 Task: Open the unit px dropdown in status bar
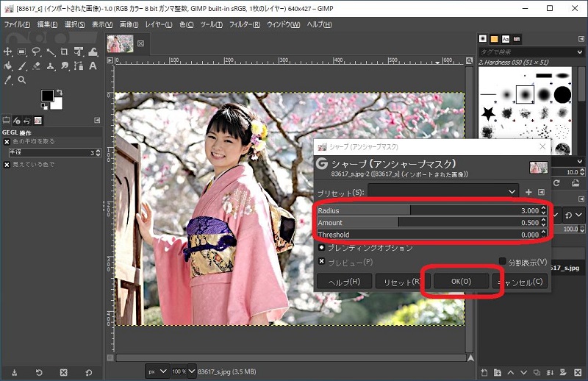pos(157,371)
